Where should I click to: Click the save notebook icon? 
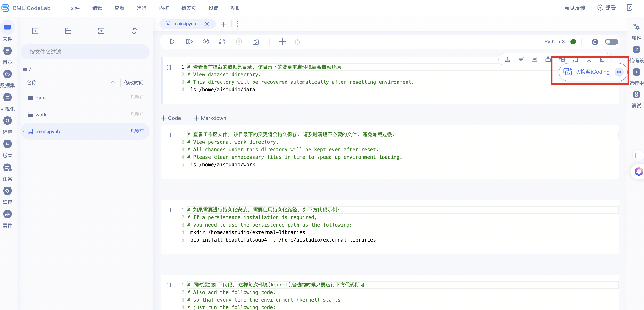tap(255, 41)
